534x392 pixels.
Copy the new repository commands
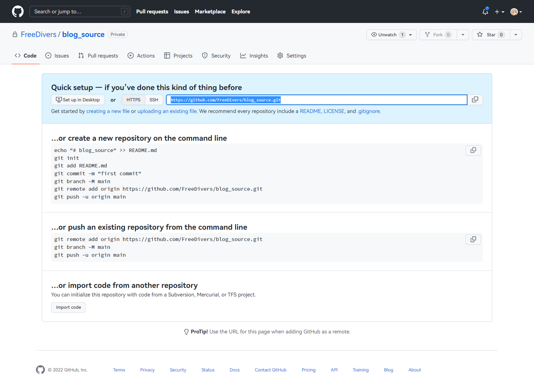[473, 150]
